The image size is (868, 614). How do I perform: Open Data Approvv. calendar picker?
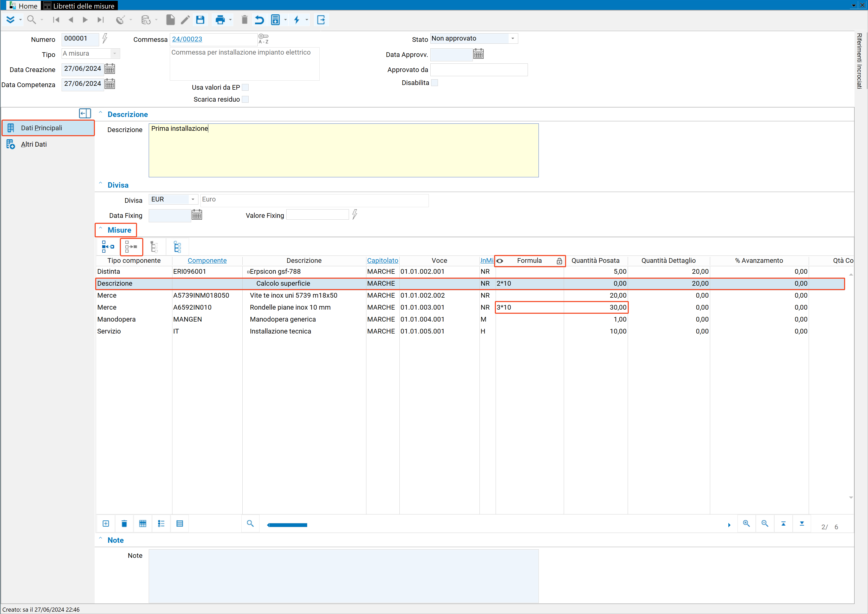(478, 54)
